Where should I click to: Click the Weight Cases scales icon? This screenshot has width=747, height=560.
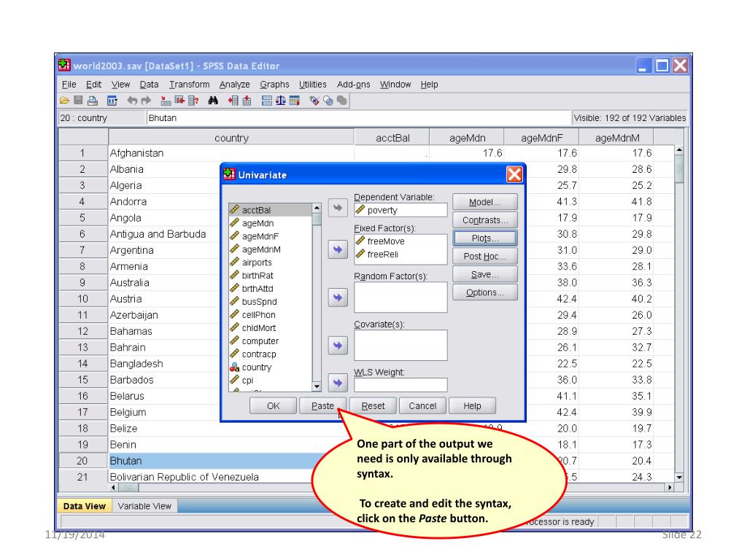click(x=281, y=101)
